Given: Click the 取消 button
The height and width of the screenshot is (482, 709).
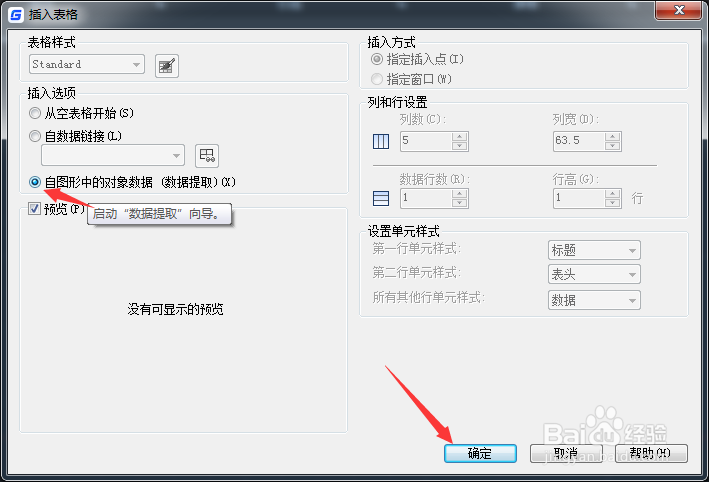Looking at the screenshot, I should point(566,453).
